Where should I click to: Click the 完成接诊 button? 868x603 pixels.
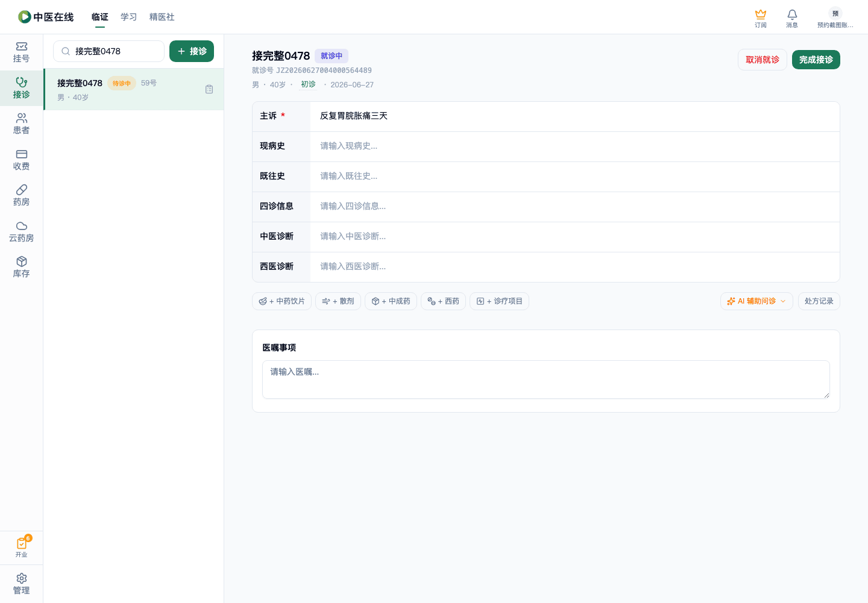click(x=816, y=60)
